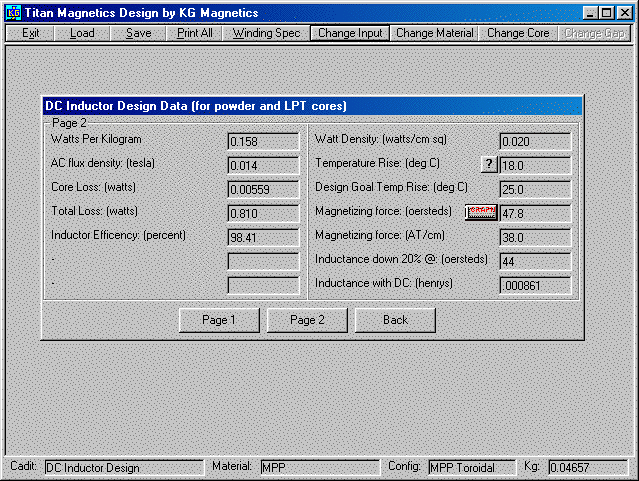Click the Page 2 button
This screenshot has height=481, width=639.
point(307,320)
